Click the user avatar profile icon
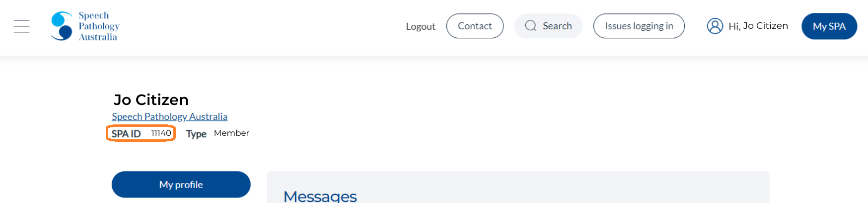The height and width of the screenshot is (203, 868). coord(715,26)
